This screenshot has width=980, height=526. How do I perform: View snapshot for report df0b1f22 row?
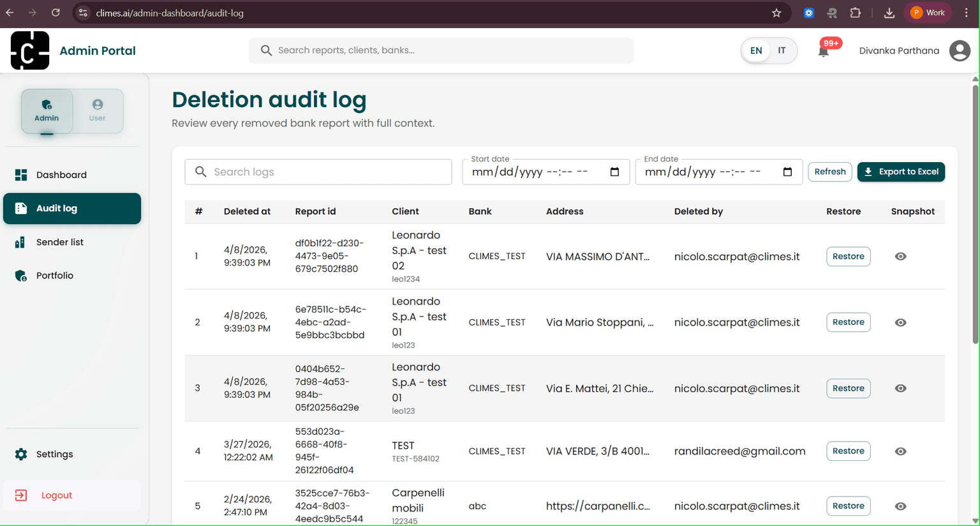pos(900,257)
